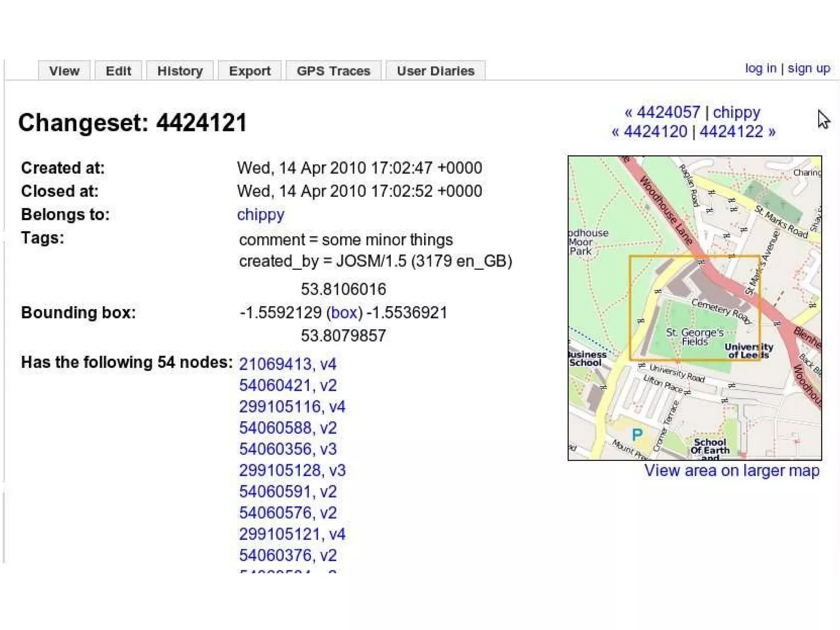This screenshot has width=840, height=630.
Task: Go to GPS Traces tab
Action: [333, 71]
